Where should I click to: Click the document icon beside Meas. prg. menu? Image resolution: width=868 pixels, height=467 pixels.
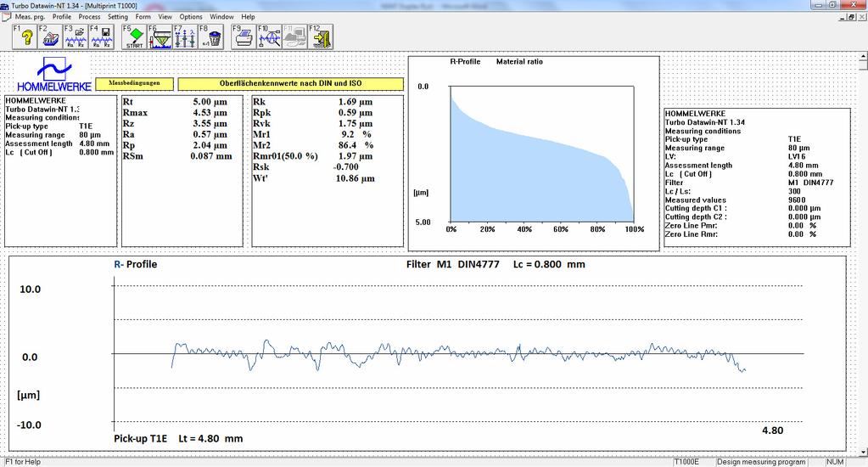[x=7, y=17]
